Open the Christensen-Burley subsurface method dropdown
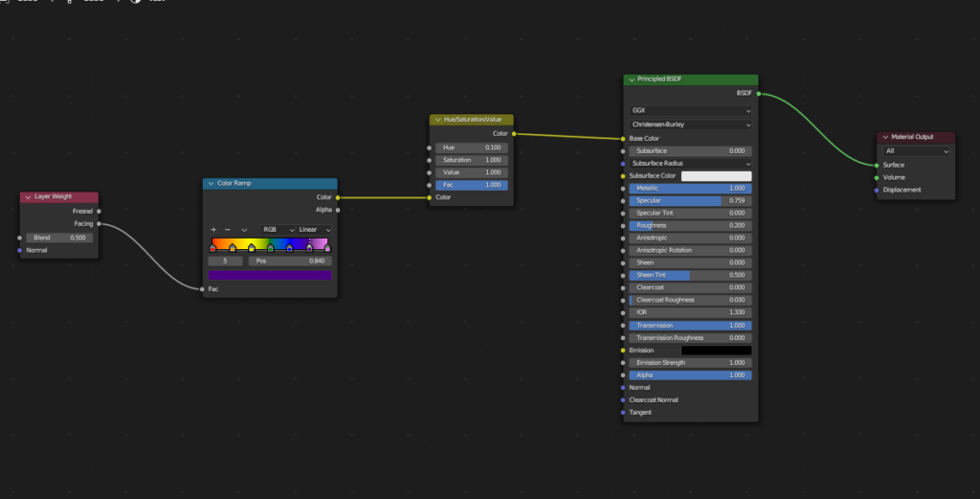This screenshot has height=499, width=980. [x=690, y=125]
